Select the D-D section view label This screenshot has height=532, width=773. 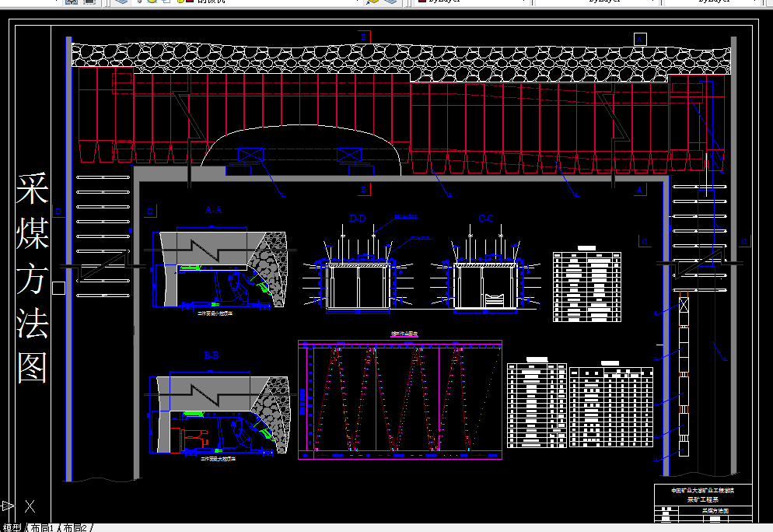coord(358,219)
